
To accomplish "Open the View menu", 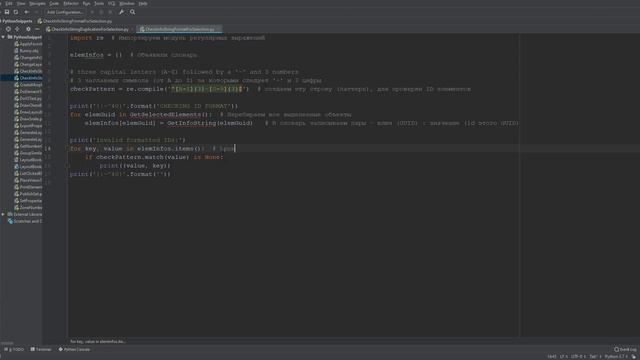I will (x=21, y=3).
